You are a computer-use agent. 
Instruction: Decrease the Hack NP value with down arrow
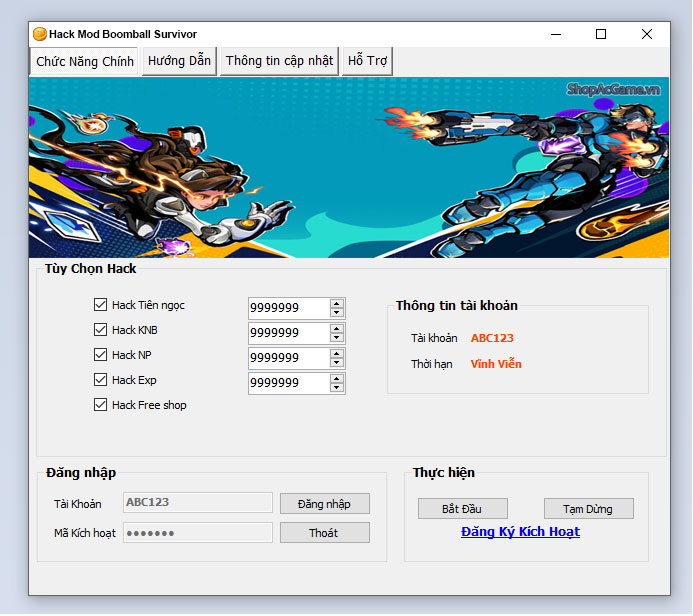(337, 362)
